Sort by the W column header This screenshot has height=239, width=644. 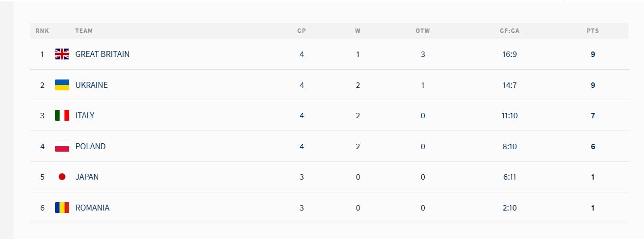358,31
